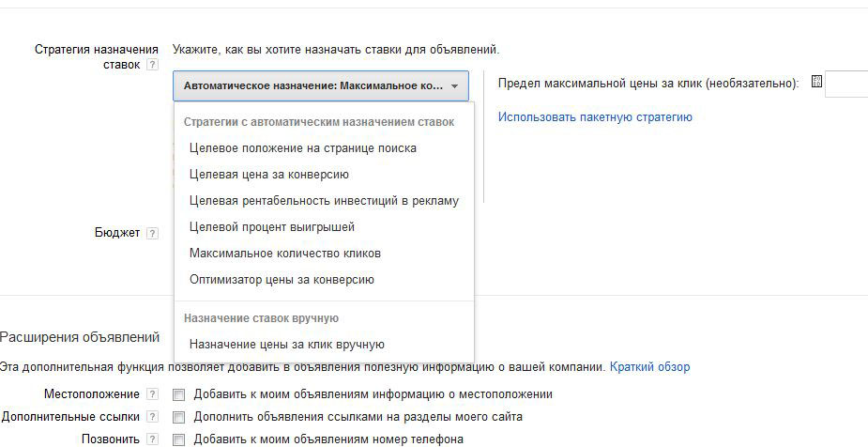Click the help icon beside Бюджет
The image size is (868, 447).
152,233
